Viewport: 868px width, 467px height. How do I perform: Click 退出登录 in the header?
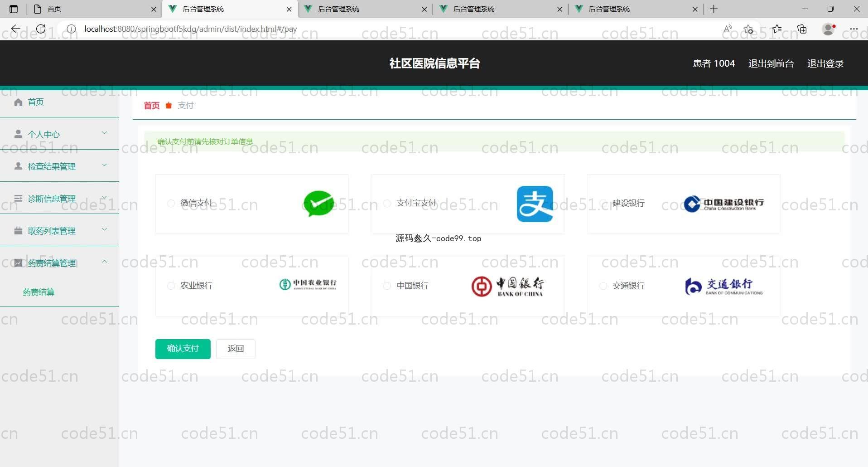[825, 63]
